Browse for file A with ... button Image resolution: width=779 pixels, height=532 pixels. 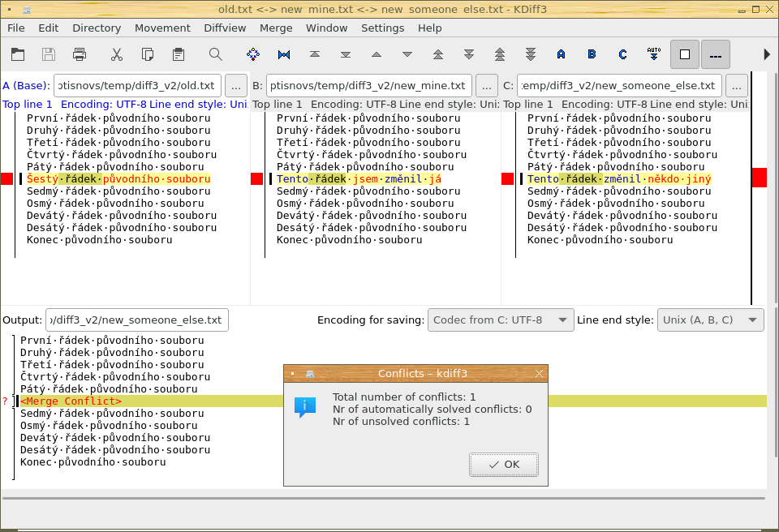tap(236, 85)
